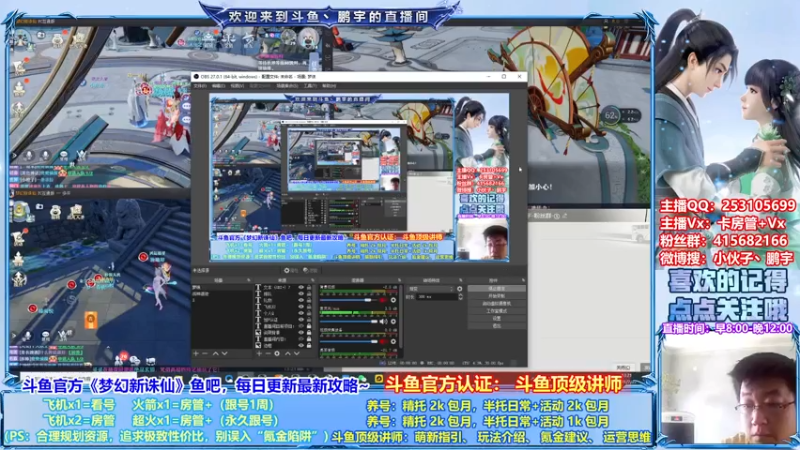The width and height of the screenshot is (800, 450).
Task: Open the scene transition properties gear
Action: [460, 289]
